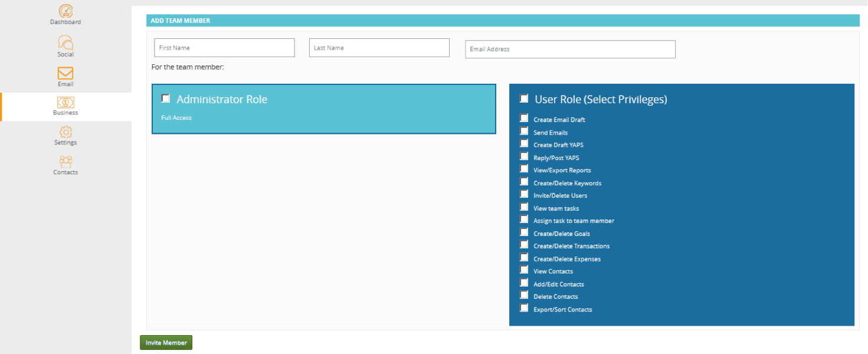Screen dimensions: 868x354
Task: Check Assign task to team member
Action: tap(524, 219)
